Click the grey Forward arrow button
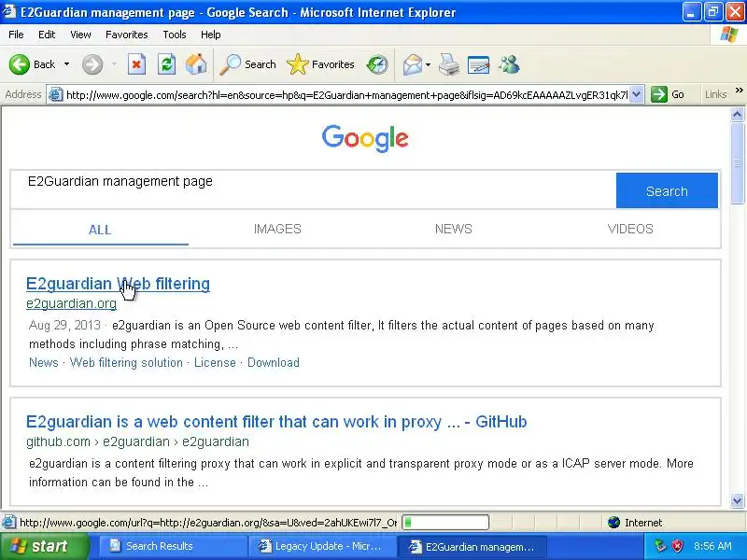This screenshot has height=560, width=747. coord(92,64)
